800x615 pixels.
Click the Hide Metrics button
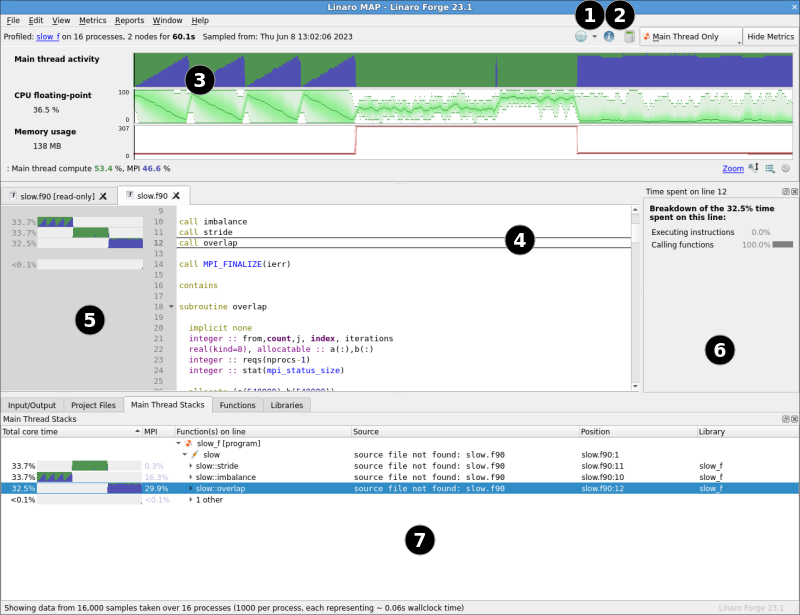[770, 37]
